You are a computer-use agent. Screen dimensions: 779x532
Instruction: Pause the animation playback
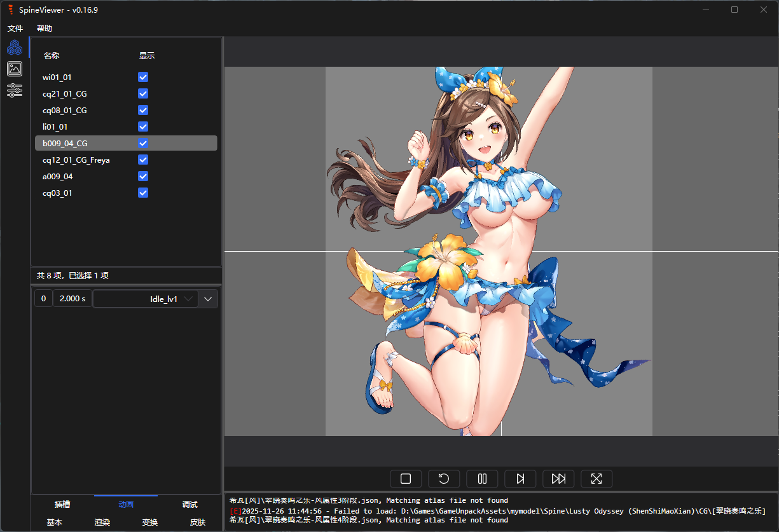pyautogui.click(x=482, y=479)
